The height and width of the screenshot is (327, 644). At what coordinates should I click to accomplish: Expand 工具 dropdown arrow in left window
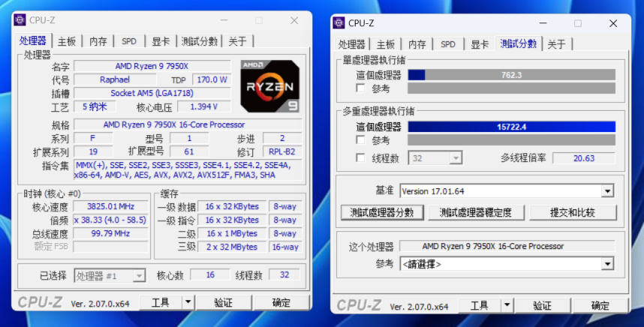[188, 302]
